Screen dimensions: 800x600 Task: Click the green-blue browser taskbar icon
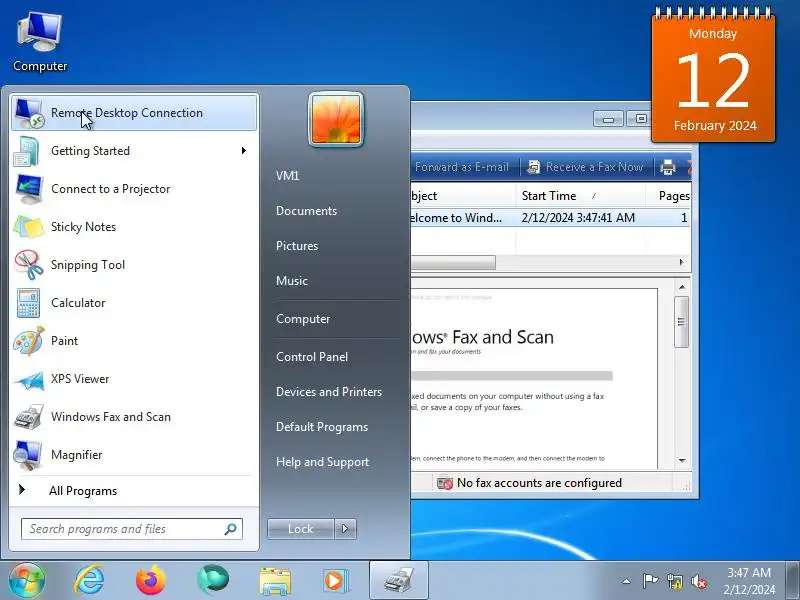pyautogui.click(x=213, y=580)
